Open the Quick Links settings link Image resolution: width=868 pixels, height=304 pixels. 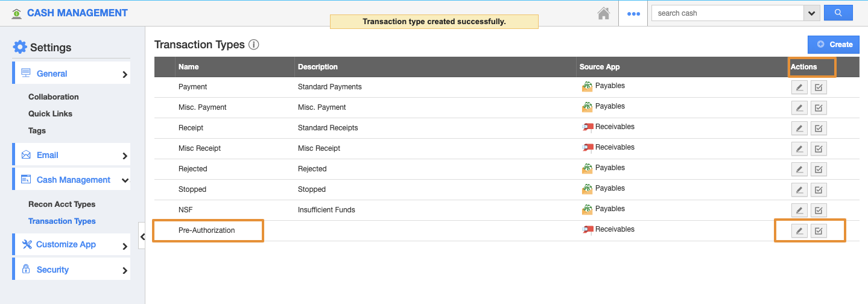[x=50, y=113]
